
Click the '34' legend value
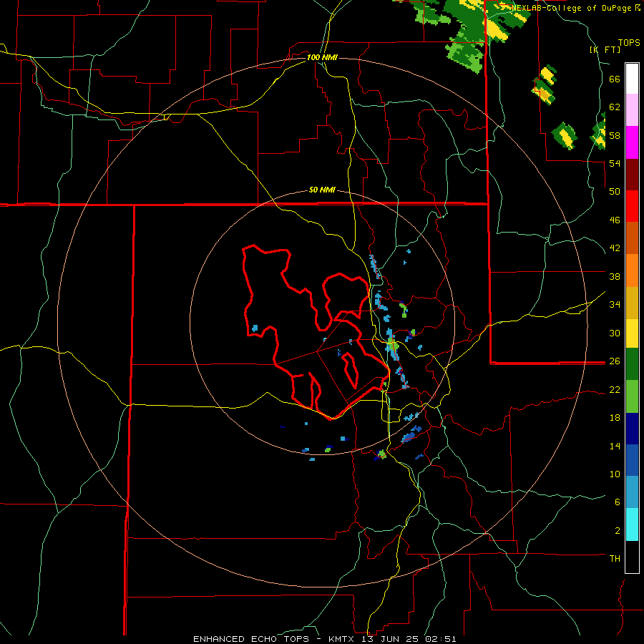coord(615,305)
